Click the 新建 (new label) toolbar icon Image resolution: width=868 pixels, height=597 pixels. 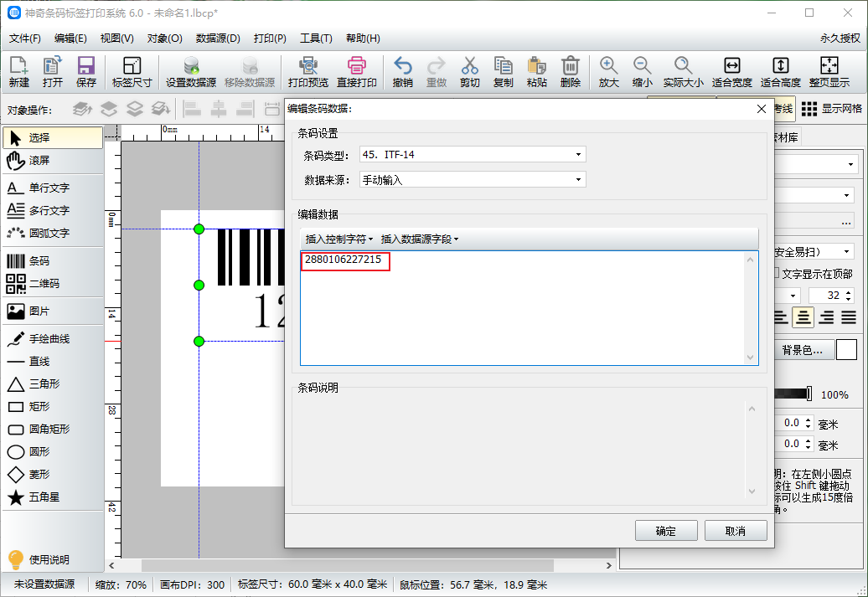click(18, 72)
